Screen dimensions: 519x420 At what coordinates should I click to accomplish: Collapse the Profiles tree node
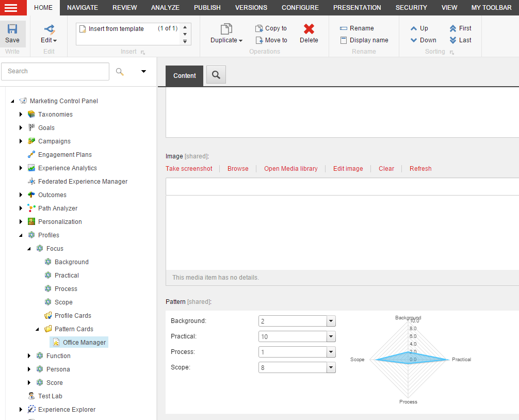point(21,235)
